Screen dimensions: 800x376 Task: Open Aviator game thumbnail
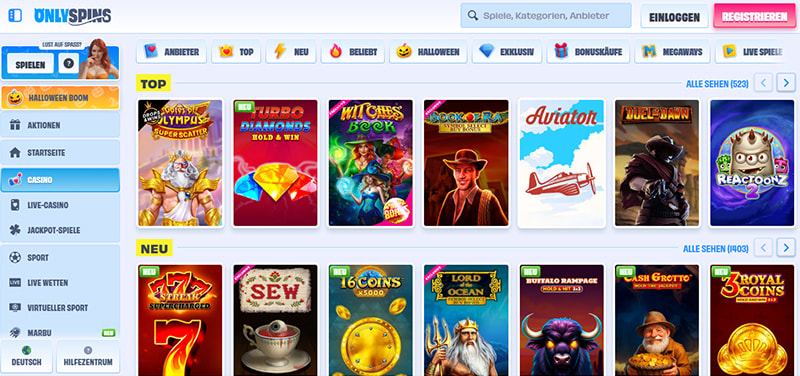tap(562, 163)
